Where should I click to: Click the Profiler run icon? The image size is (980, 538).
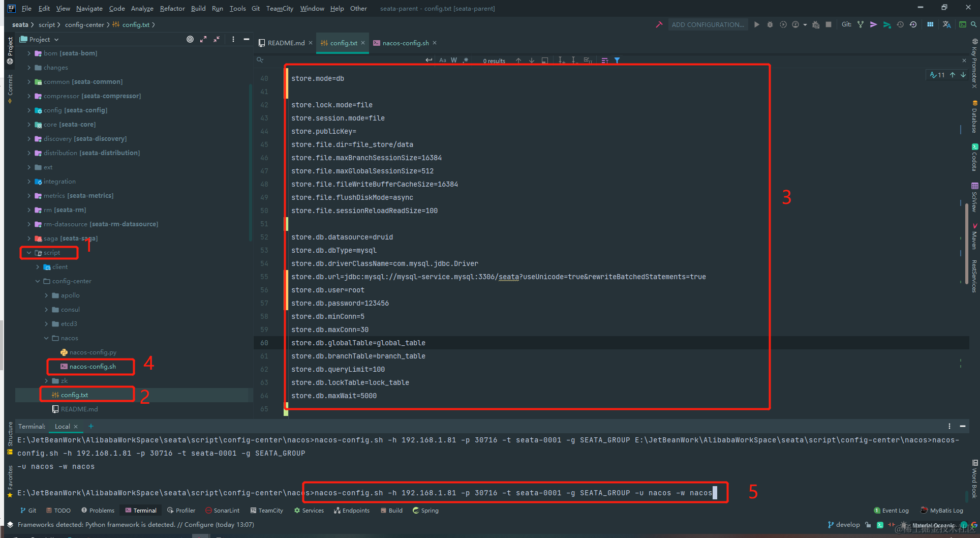click(x=795, y=24)
